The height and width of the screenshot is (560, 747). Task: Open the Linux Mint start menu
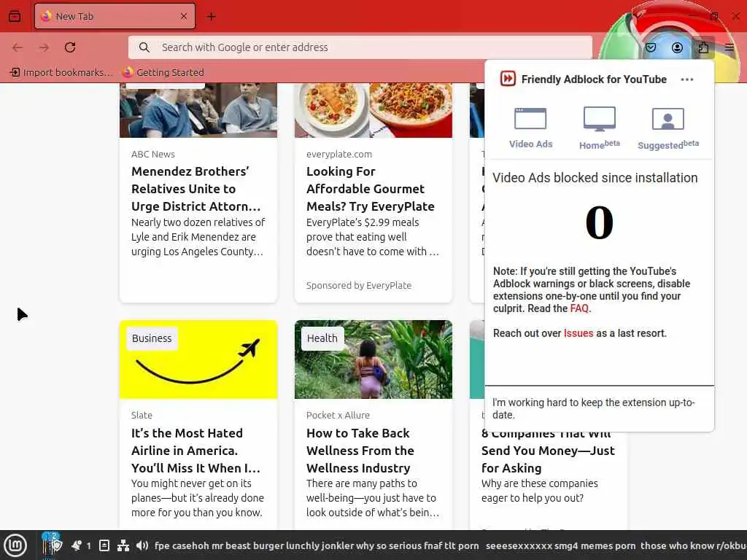click(15, 545)
